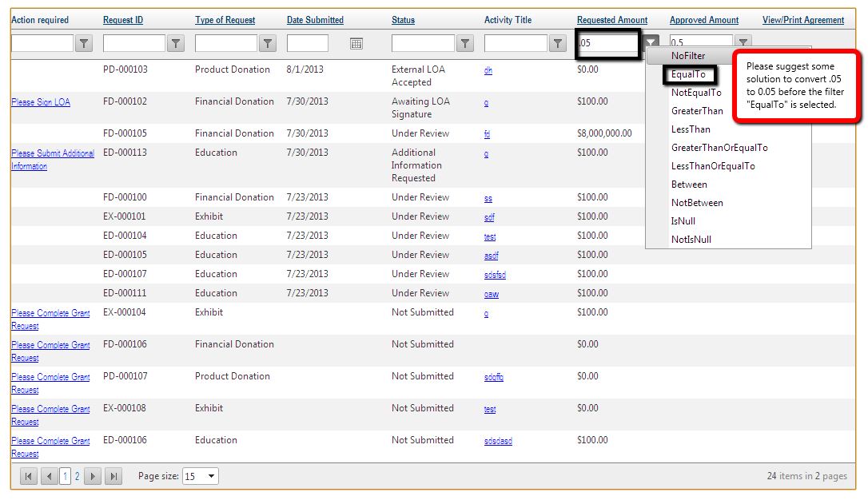Open Complete Grant Request link for ED-000106
868x504 pixels.
point(50,447)
